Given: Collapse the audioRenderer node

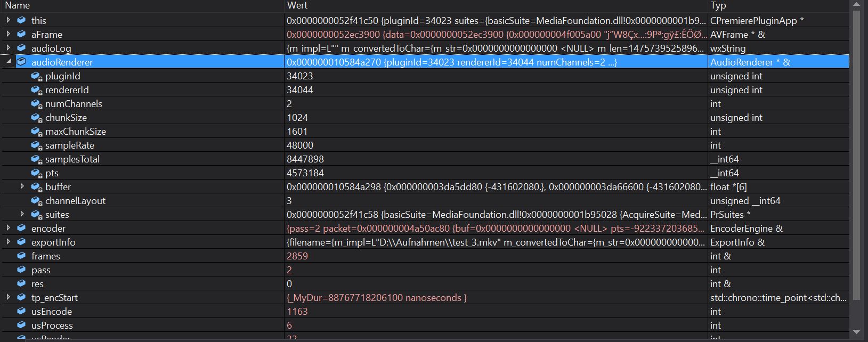Looking at the screenshot, I should (x=8, y=62).
